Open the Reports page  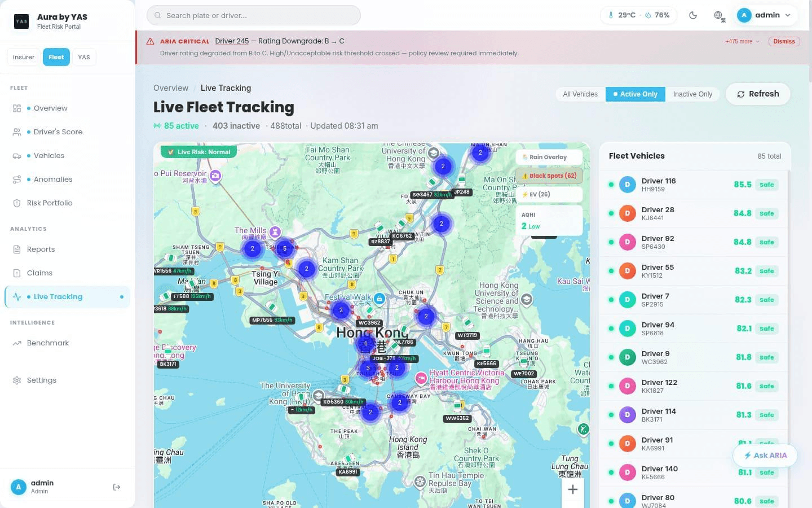click(x=68, y=249)
